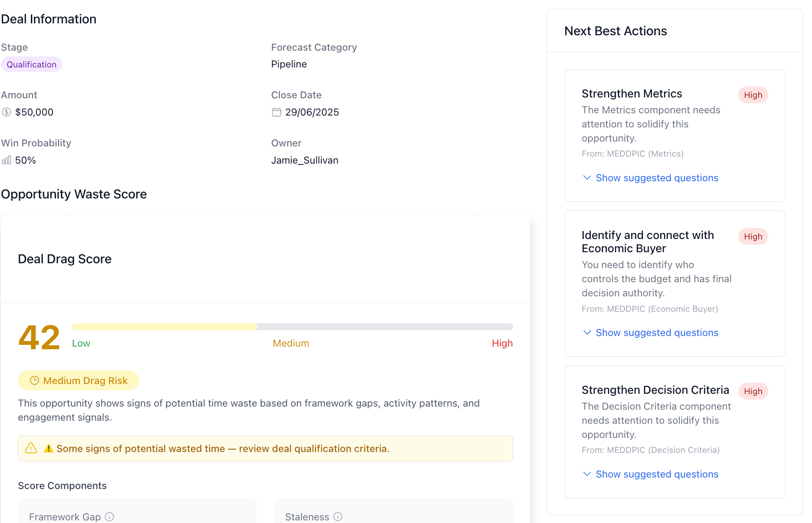Select the Deal Information section heading
812x523 pixels.
click(x=49, y=19)
